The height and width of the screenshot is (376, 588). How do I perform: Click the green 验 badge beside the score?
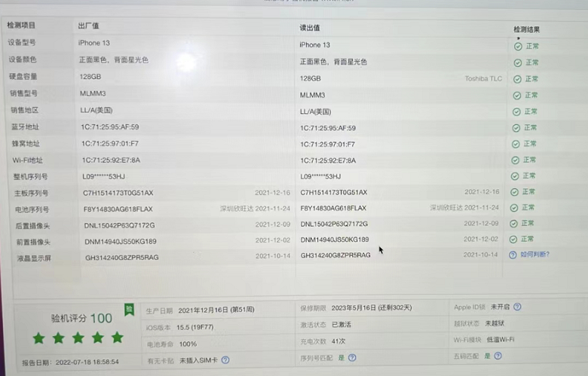[x=130, y=309]
